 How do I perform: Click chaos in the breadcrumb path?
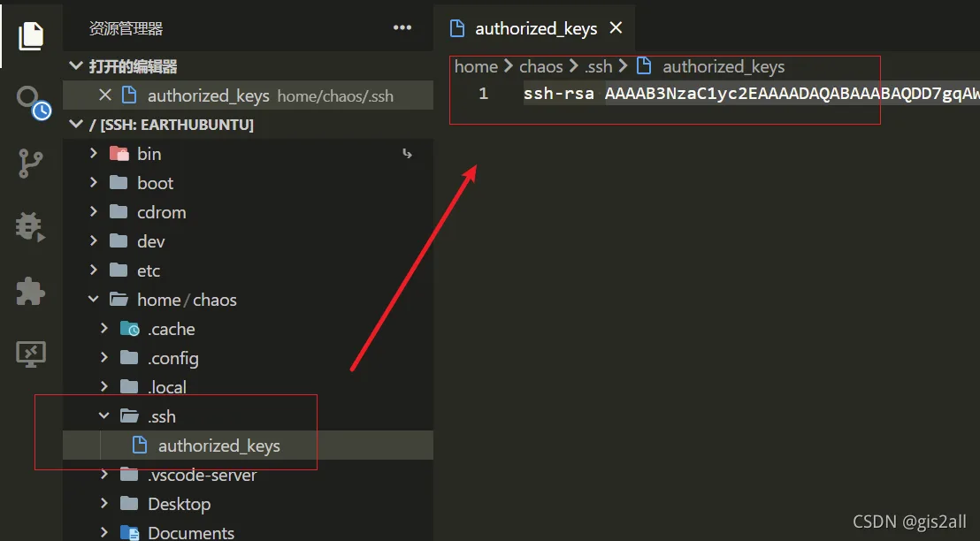[x=540, y=66]
